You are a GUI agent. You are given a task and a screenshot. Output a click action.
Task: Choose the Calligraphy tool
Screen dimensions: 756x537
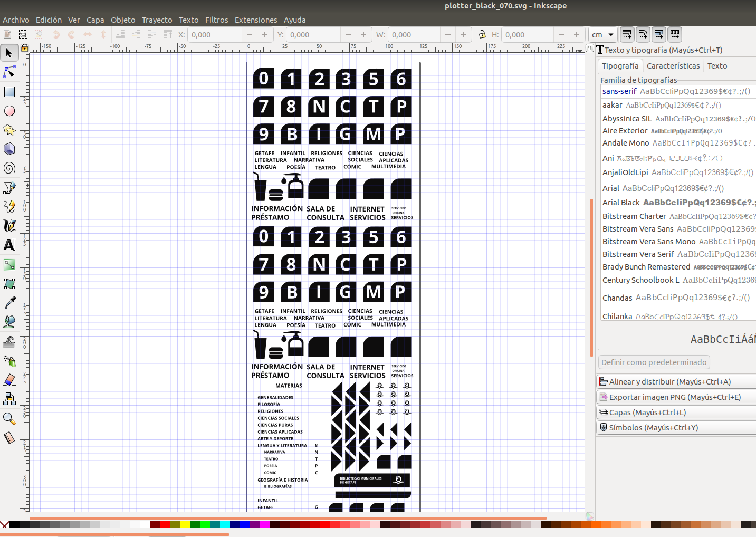pos(9,225)
